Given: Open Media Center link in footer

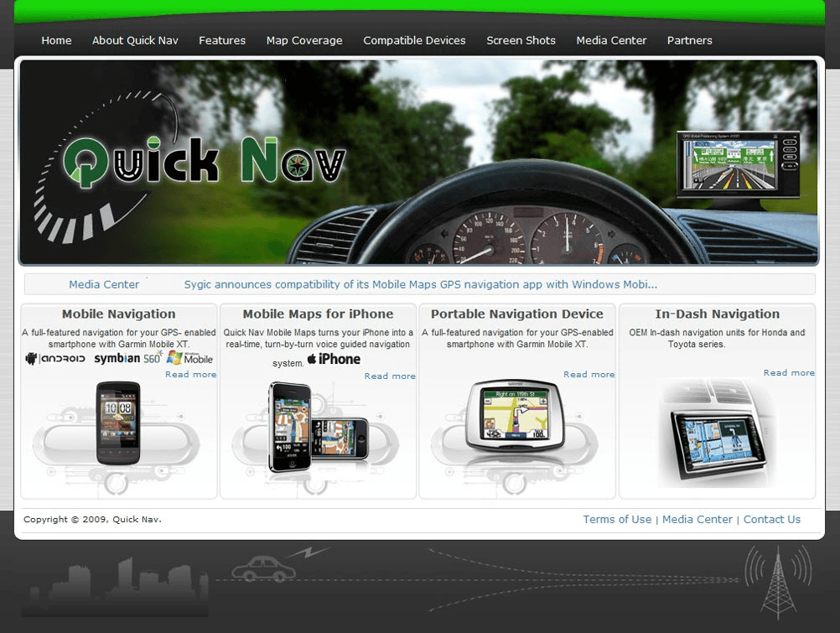Looking at the screenshot, I should click(697, 519).
